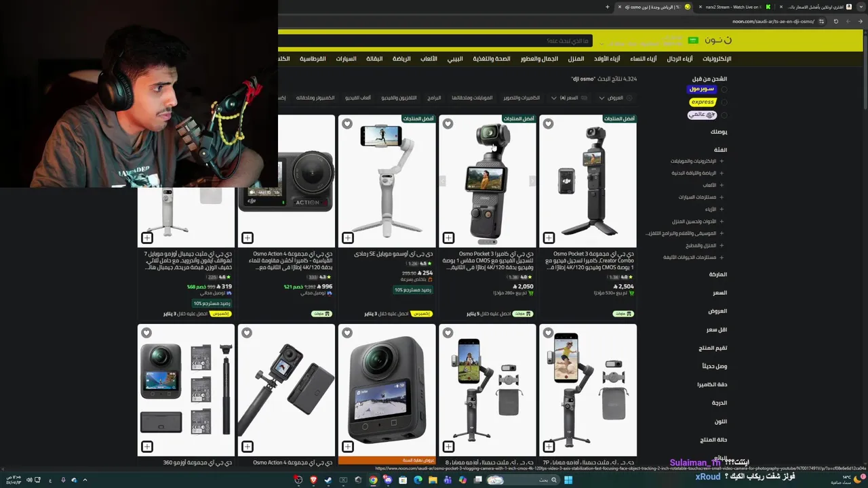Click the previous-image arrow on the 2,050 Osmo Pocket 3 card
Image resolution: width=868 pixels, height=488 pixels.
(x=443, y=181)
